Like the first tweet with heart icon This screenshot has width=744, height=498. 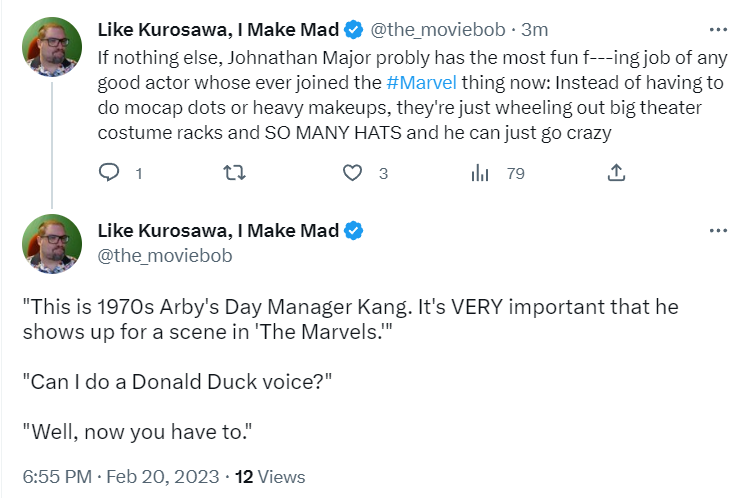pos(353,173)
